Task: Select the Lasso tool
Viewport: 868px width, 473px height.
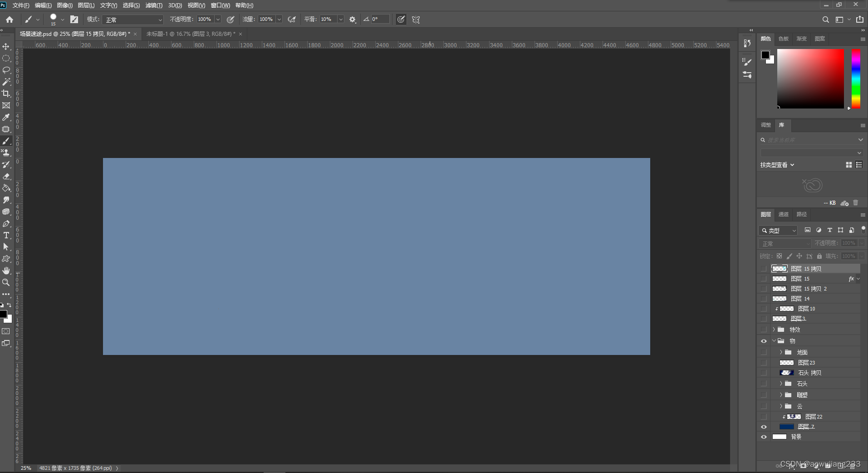Action: pyautogui.click(x=6, y=70)
